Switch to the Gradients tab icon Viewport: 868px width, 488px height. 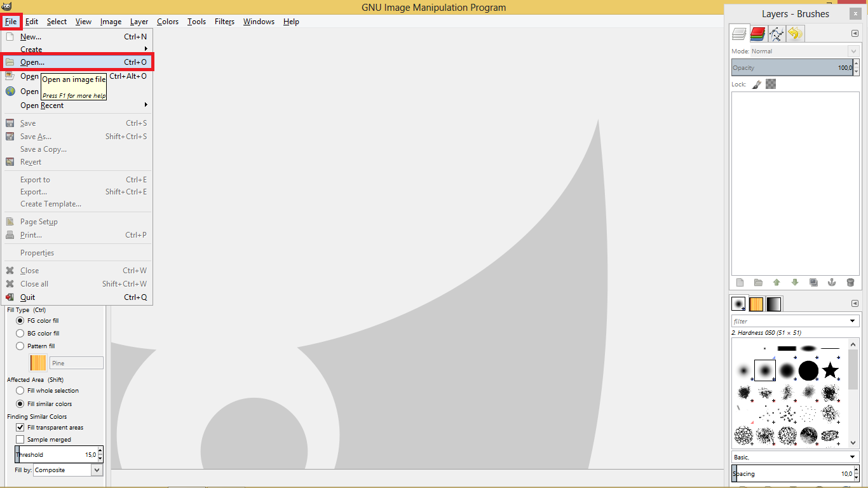click(774, 304)
